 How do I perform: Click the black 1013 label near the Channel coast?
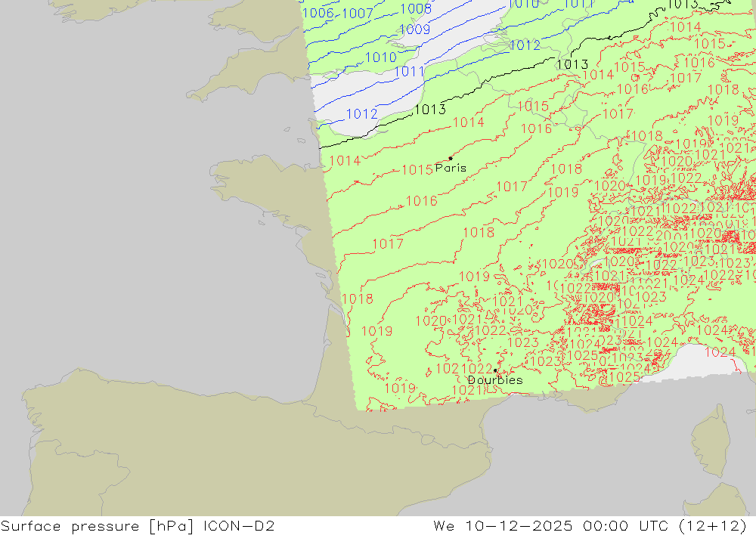click(430, 110)
